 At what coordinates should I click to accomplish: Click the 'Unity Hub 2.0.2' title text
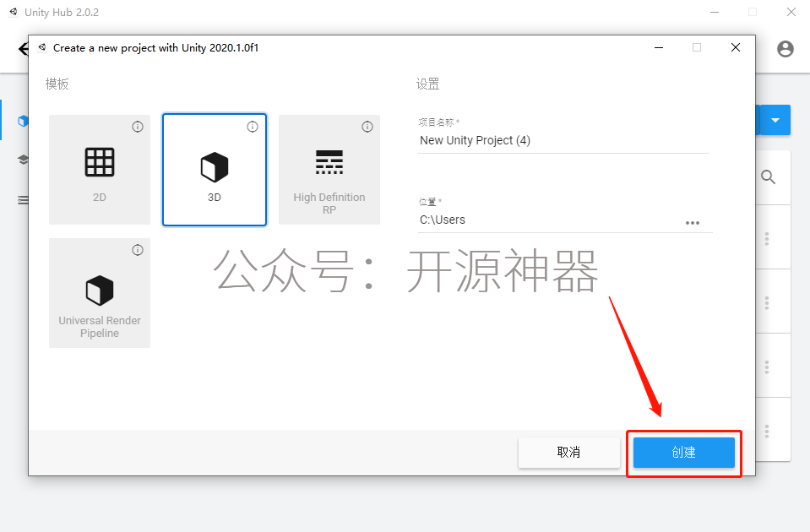62,13
